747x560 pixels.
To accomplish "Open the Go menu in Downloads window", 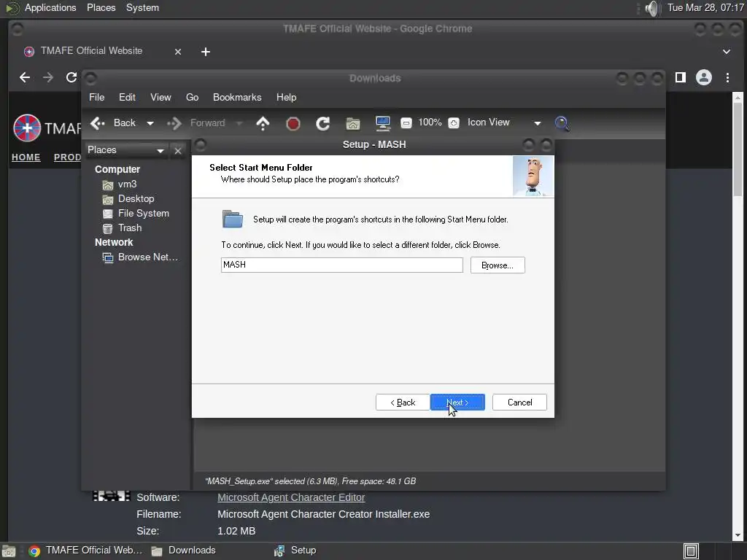I will click(x=192, y=97).
